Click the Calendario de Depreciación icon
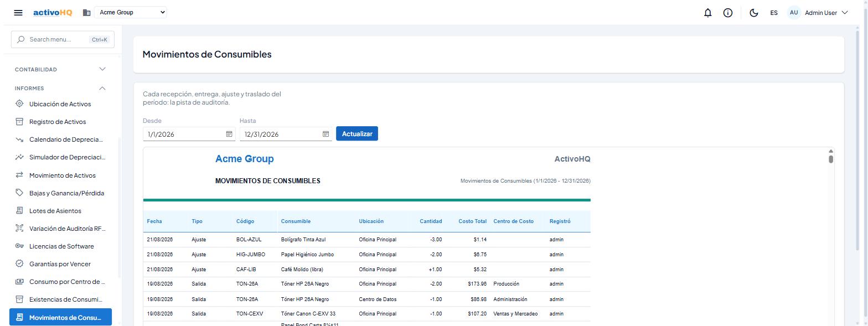 19,139
